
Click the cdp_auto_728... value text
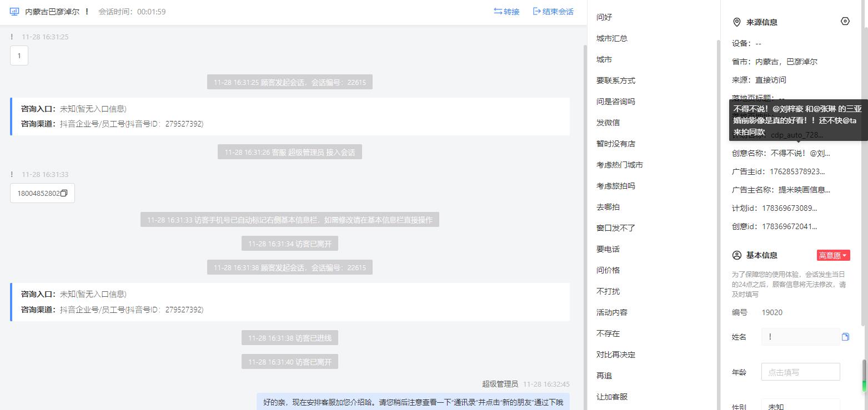click(797, 135)
